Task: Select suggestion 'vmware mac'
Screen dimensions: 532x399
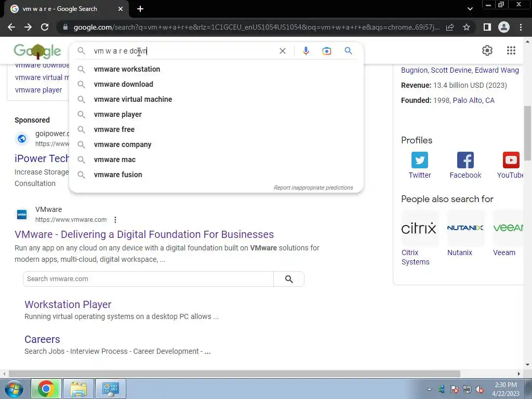Action: pyautogui.click(x=216, y=159)
